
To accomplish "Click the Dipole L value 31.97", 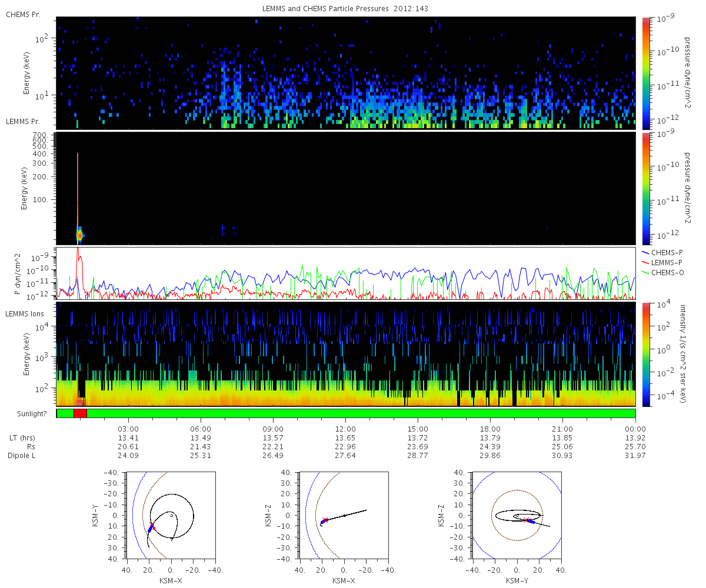I will point(635,456).
